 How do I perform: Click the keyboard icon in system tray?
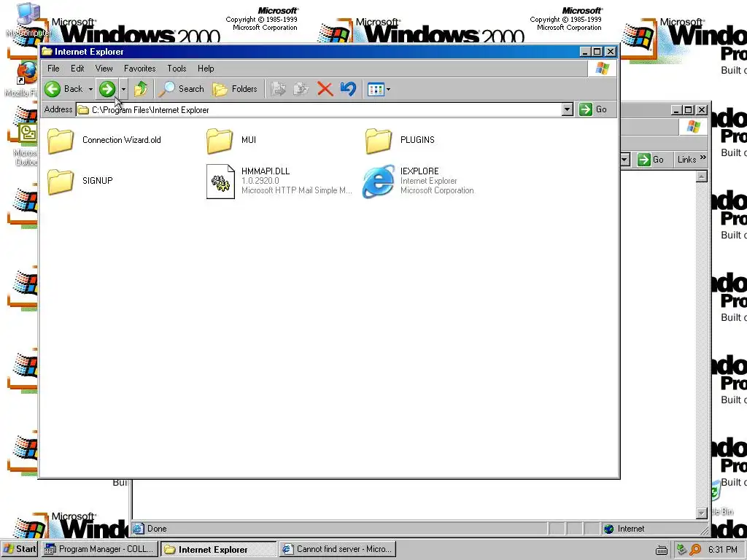tap(661, 550)
